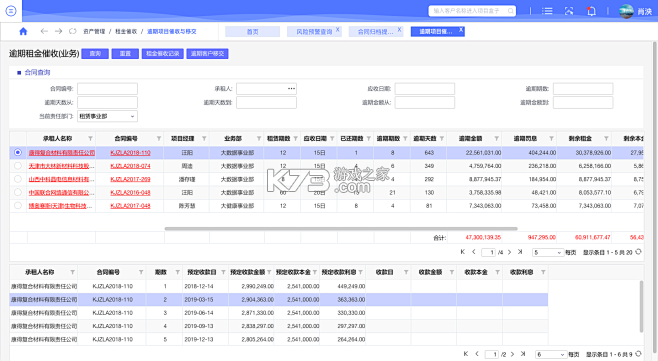This screenshot has height=361, width=658.
Task: Select radio for contract KJZLA2018-110
Action: click(x=18, y=152)
